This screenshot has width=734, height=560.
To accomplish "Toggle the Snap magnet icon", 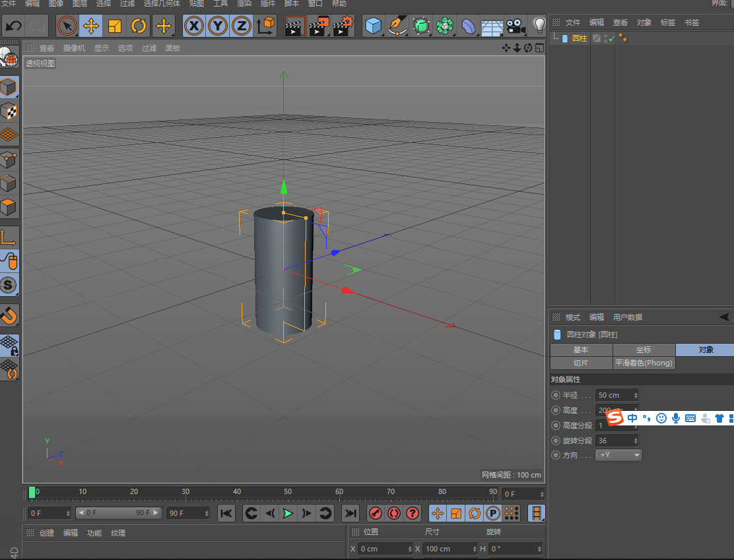I will (x=9, y=315).
